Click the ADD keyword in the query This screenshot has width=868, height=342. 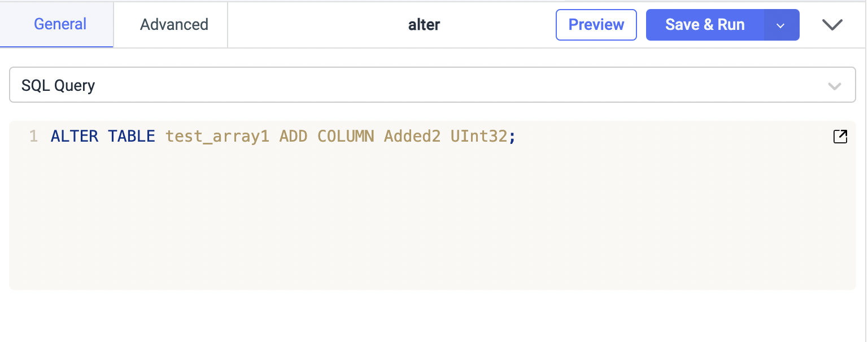(293, 137)
